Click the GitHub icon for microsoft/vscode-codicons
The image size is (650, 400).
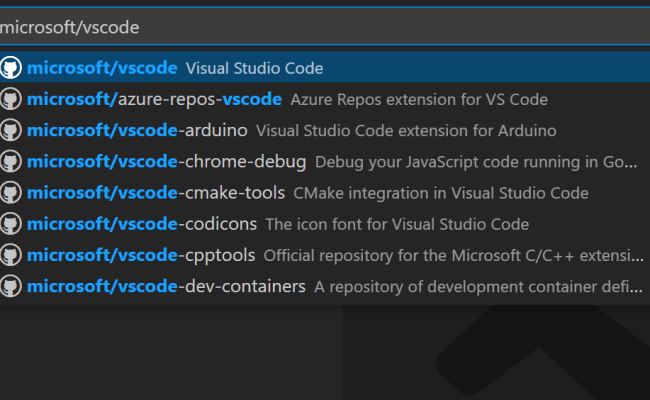[x=10, y=224]
